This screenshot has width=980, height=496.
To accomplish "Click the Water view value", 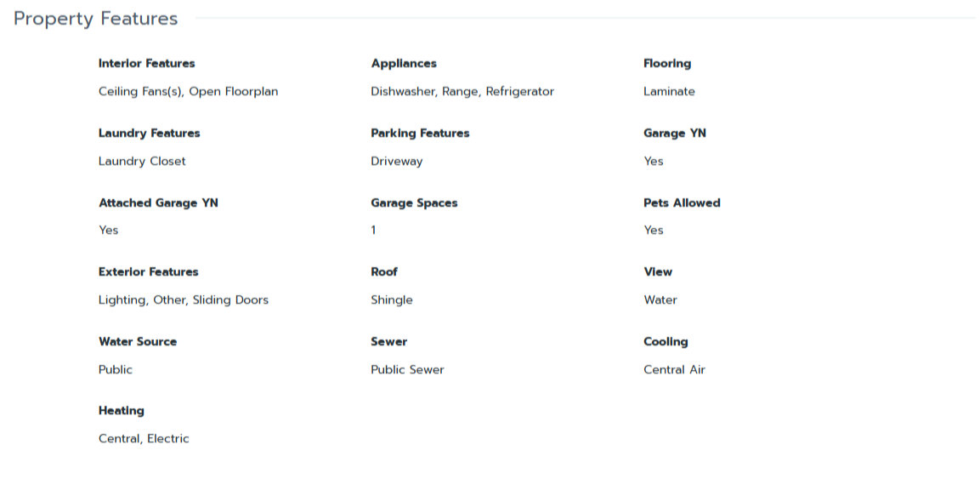I will click(660, 300).
